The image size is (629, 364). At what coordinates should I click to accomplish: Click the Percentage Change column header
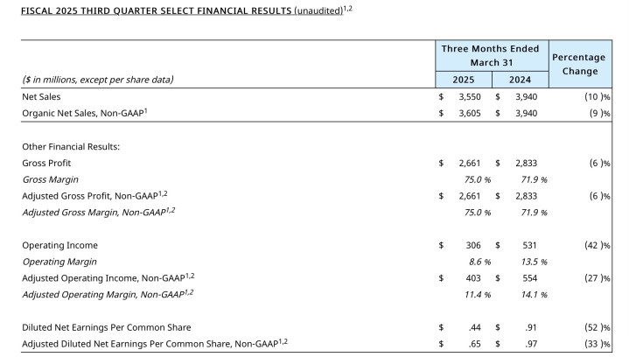point(580,64)
